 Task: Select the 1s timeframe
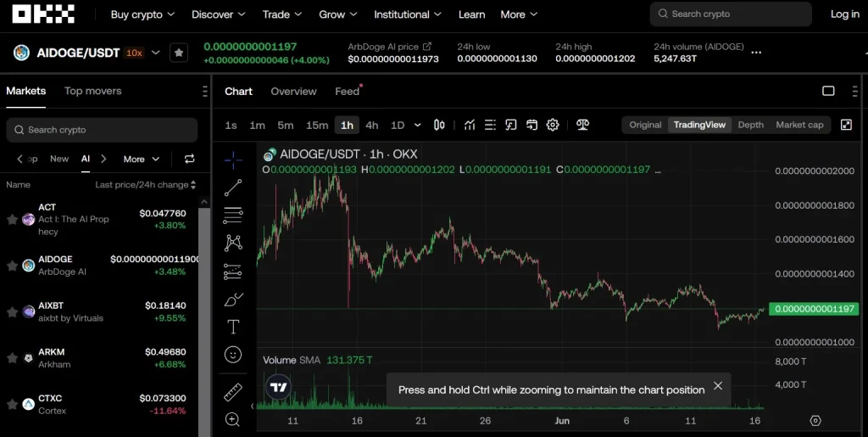[x=231, y=126]
